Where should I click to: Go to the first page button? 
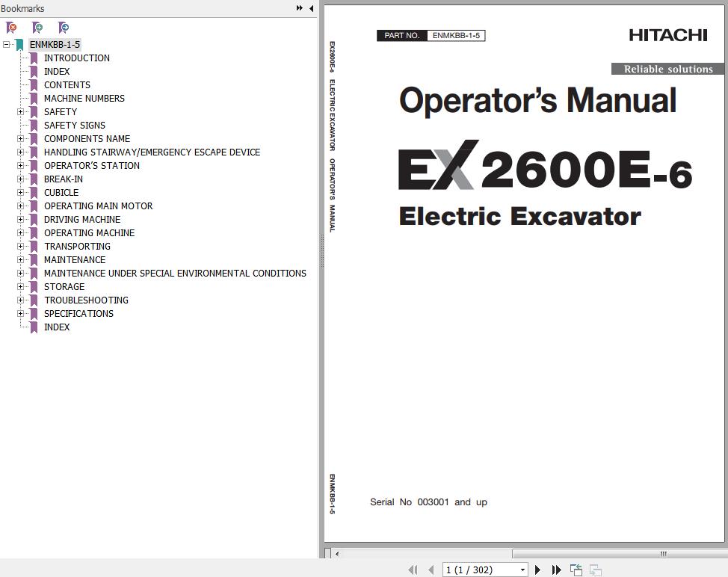(413, 570)
